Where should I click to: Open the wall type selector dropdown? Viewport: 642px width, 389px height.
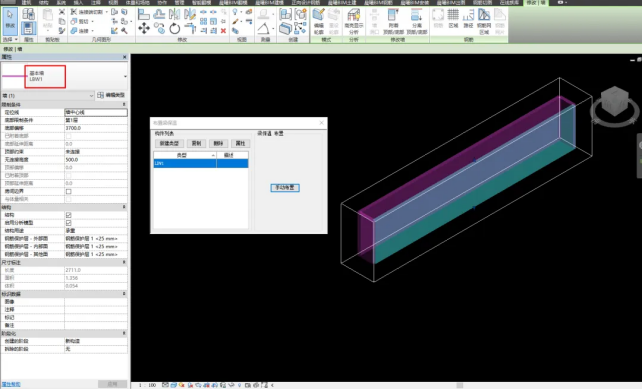125,77
